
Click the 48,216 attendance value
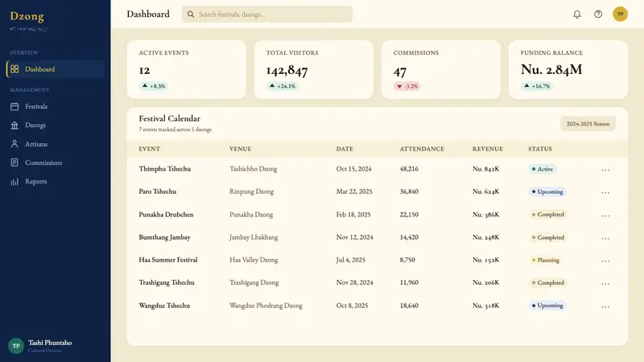coord(409,169)
